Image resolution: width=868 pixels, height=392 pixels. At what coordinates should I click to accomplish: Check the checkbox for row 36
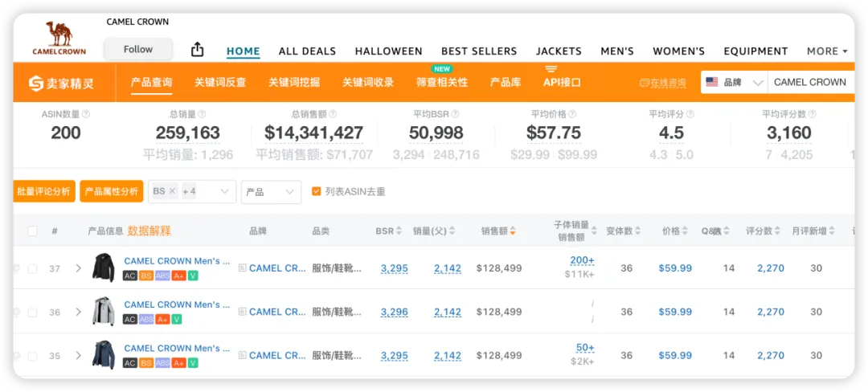(33, 312)
